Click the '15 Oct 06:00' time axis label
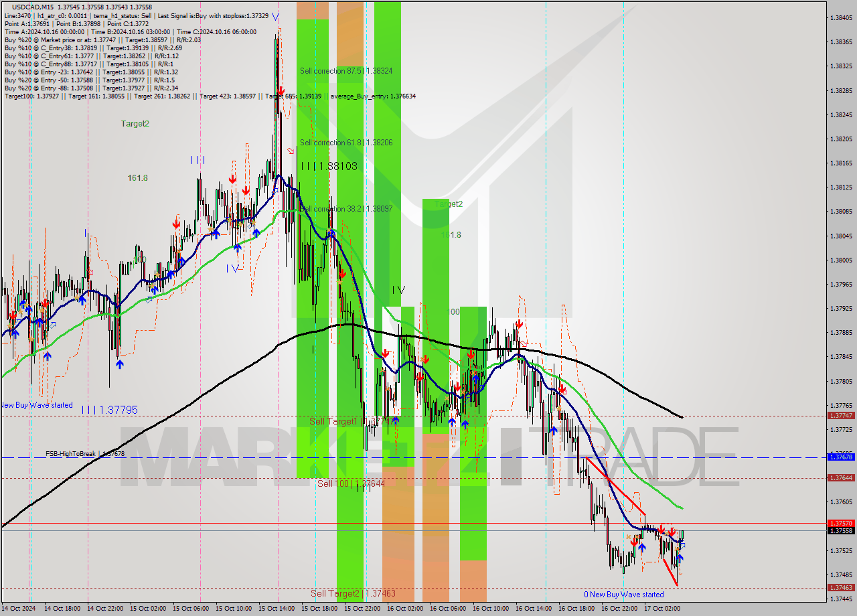857x616 pixels. coord(192,609)
